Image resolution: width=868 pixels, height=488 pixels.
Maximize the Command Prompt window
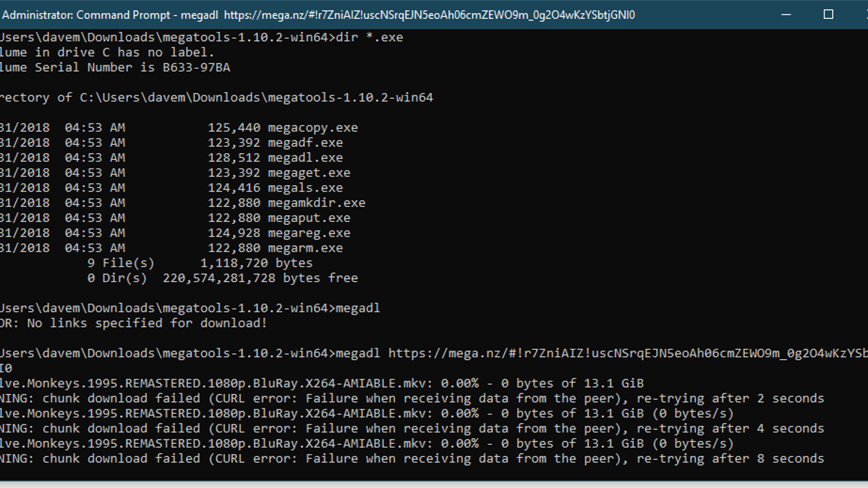click(829, 14)
